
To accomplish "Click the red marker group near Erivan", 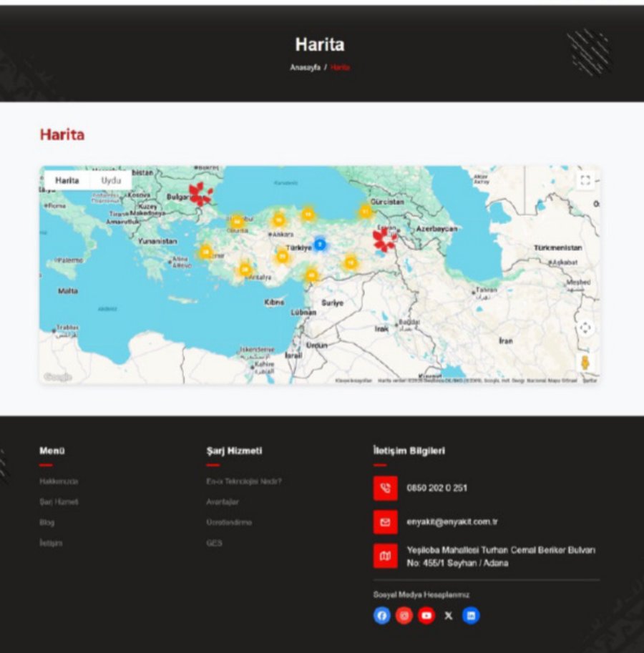I will click(x=384, y=241).
